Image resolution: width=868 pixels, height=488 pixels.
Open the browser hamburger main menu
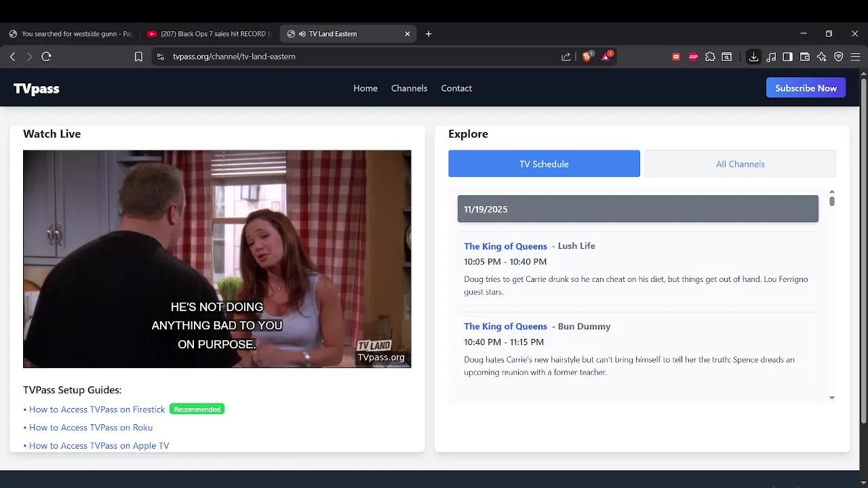click(x=856, y=57)
